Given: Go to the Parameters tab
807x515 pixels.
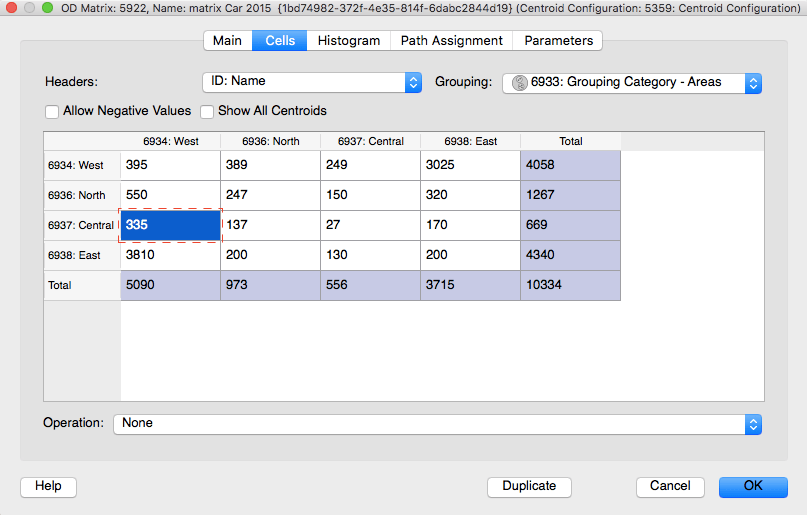Looking at the screenshot, I should (x=558, y=41).
